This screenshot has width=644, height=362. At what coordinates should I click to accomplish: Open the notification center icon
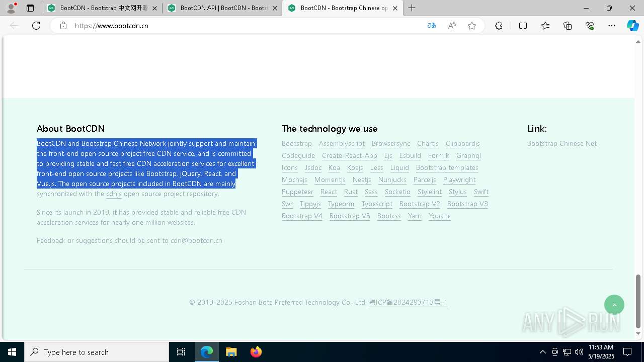(x=627, y=352)
